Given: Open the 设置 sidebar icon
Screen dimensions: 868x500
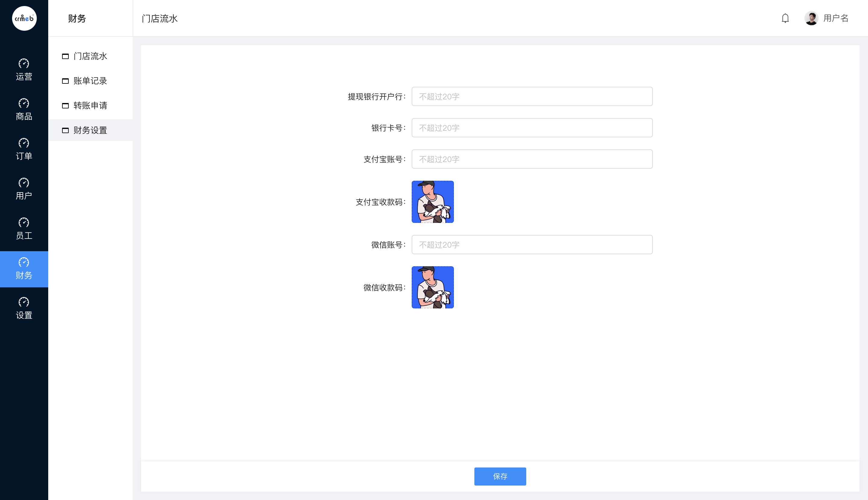Looking at the screenshot, I should (24, 302).
